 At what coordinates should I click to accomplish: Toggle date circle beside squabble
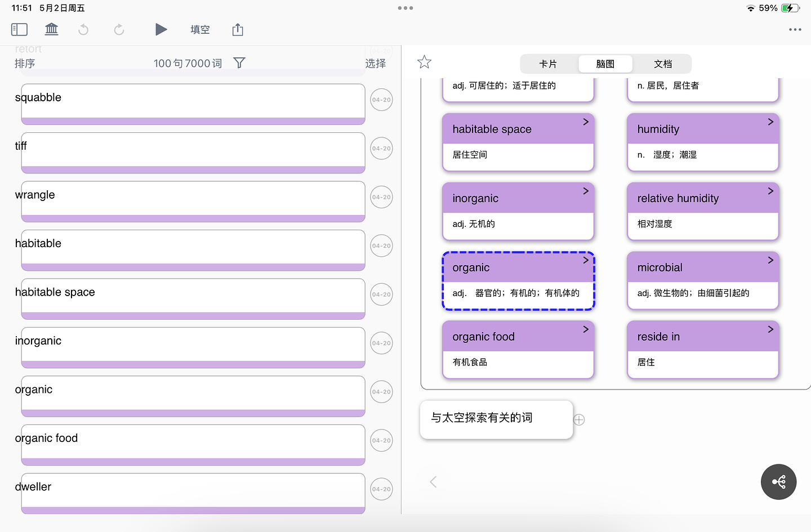(381, 100)
